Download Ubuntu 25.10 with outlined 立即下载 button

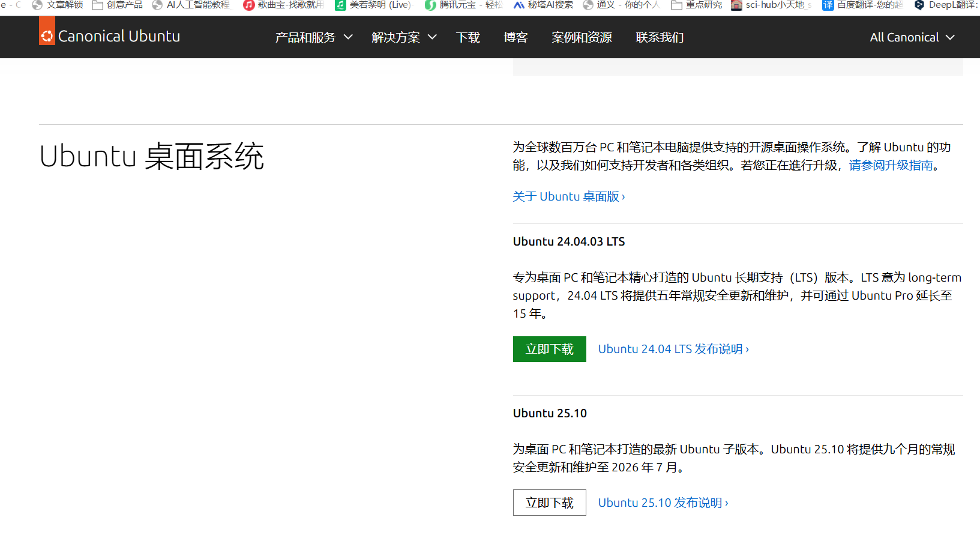(x=550, y=503)
